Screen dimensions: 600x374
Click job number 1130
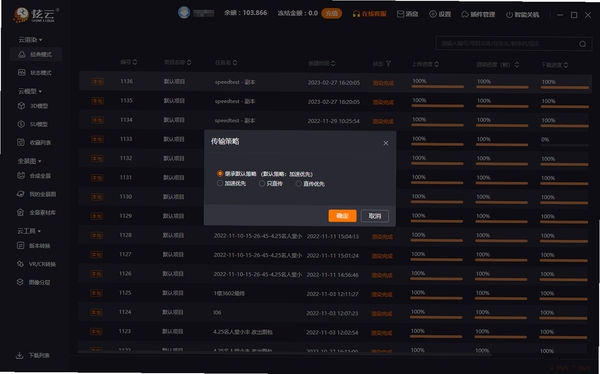[126, 196]
